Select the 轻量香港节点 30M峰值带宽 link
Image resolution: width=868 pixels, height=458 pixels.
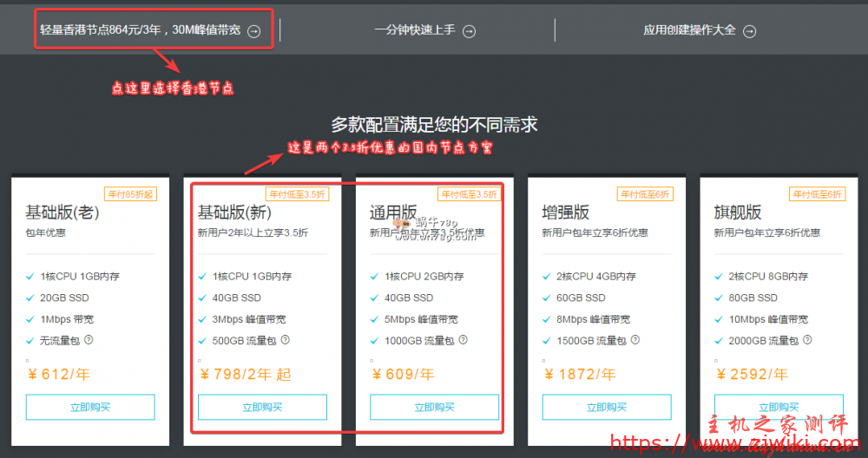(140, 30)
